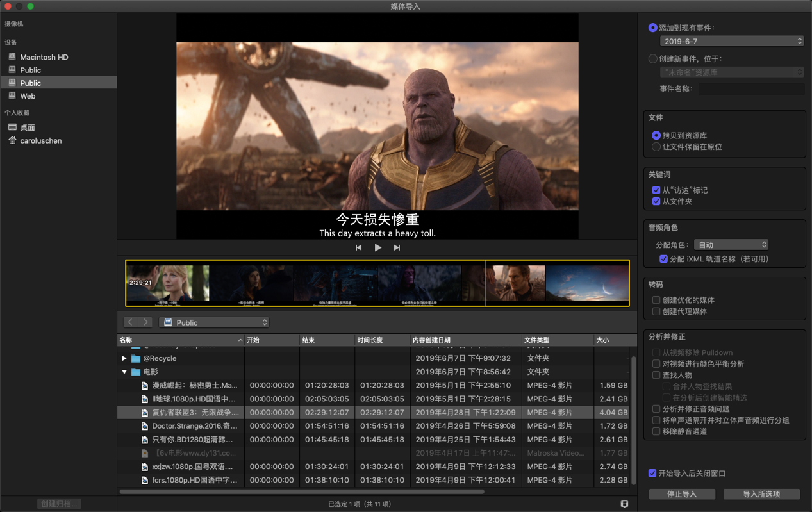Uncheck 开始导入后关闭窗口 option
This screenshot has height=512, width=812.
[x=652, y=474]
